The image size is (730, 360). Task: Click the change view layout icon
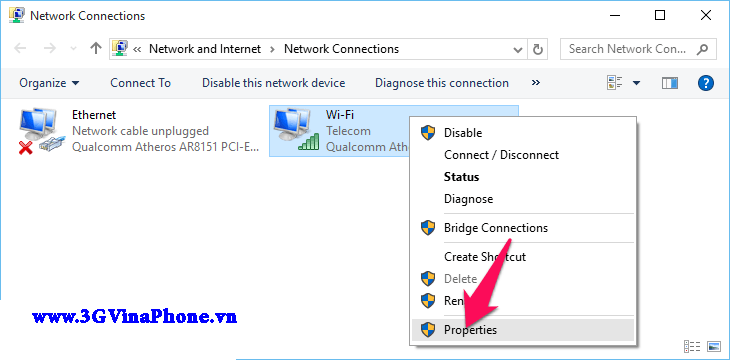click(615, 83)
